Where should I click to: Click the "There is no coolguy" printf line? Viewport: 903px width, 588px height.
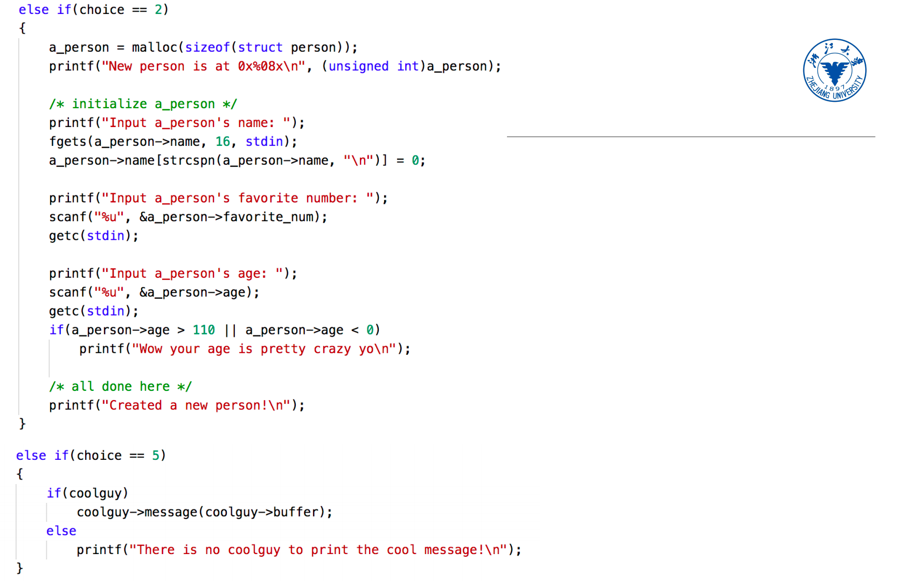click(x=299, y=550)
